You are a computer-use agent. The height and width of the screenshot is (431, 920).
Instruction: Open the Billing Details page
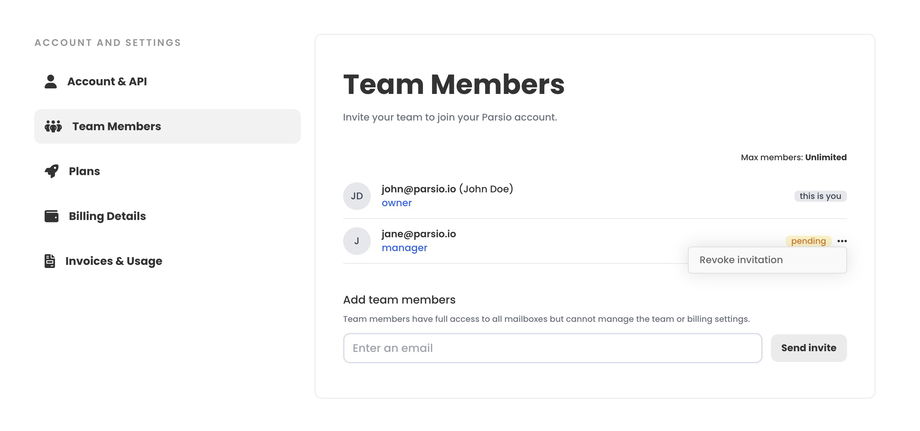click(107, 216)
